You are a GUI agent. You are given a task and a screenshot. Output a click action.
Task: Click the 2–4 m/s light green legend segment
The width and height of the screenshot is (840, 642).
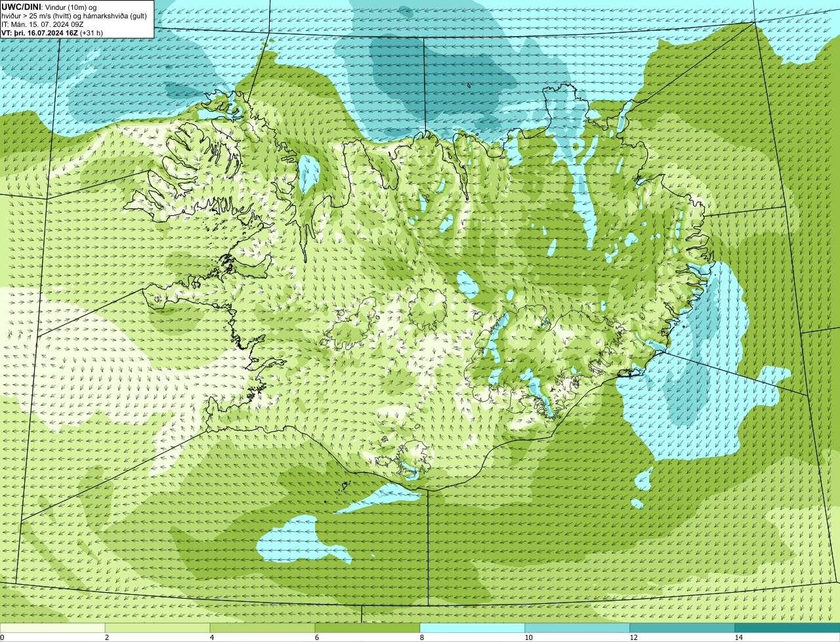click(157, 628)
